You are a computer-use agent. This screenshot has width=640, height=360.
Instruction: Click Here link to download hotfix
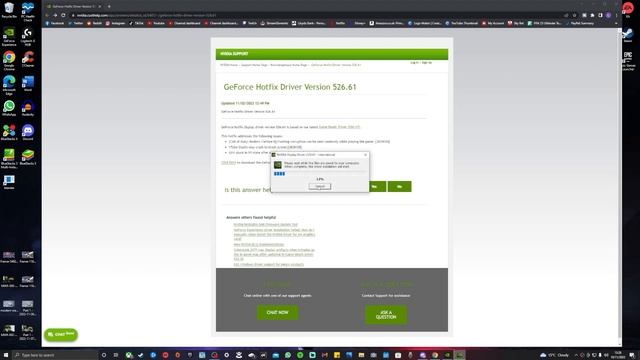[x=229, y=162]
